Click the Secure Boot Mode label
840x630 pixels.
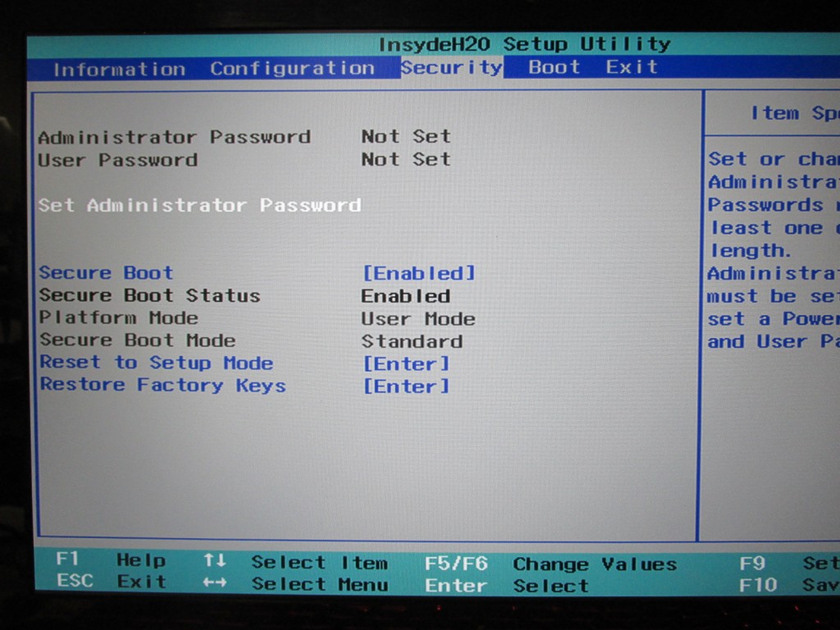pos(138,340)
